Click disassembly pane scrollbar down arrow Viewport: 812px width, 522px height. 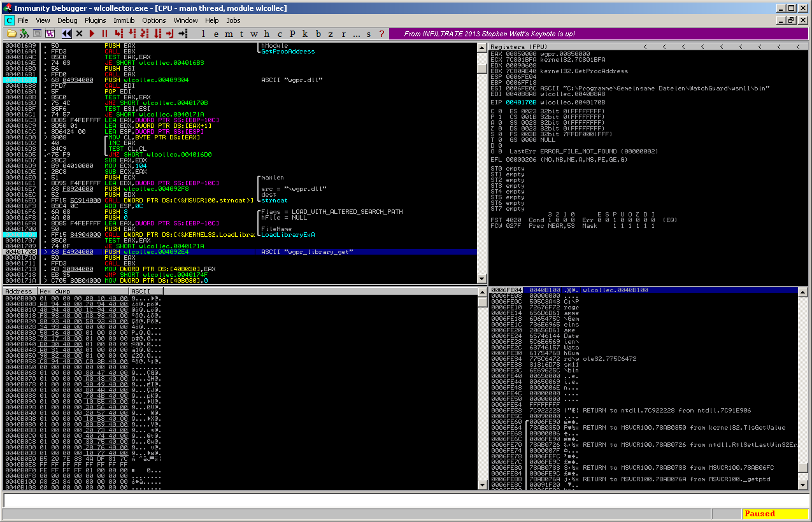click(x=481, y=279)
